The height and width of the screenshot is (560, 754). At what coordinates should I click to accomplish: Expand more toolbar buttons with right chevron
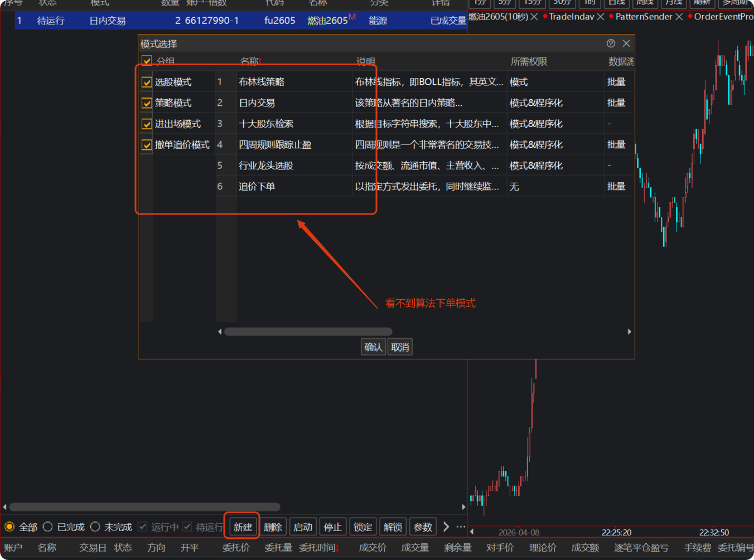click(446, 527)
